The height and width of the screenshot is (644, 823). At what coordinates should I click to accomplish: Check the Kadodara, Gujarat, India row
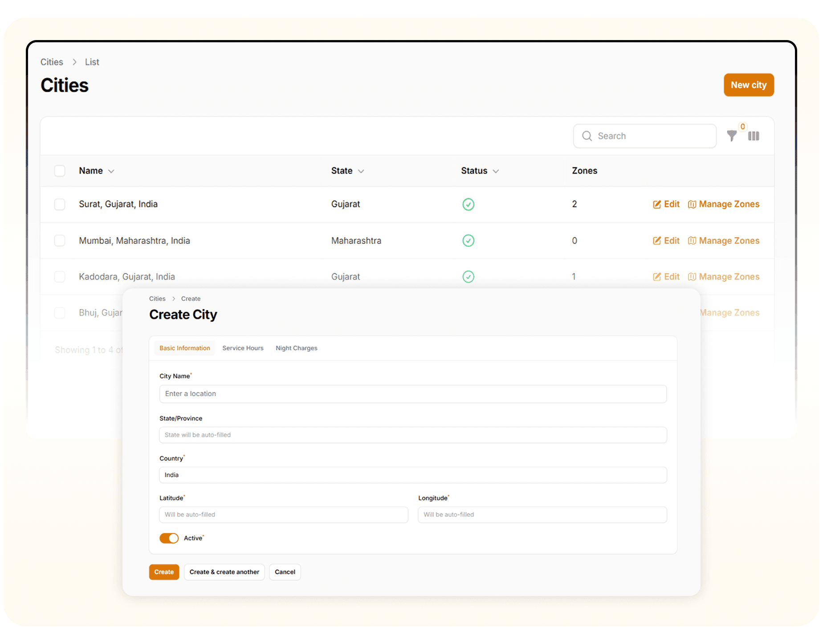point(60,277)
